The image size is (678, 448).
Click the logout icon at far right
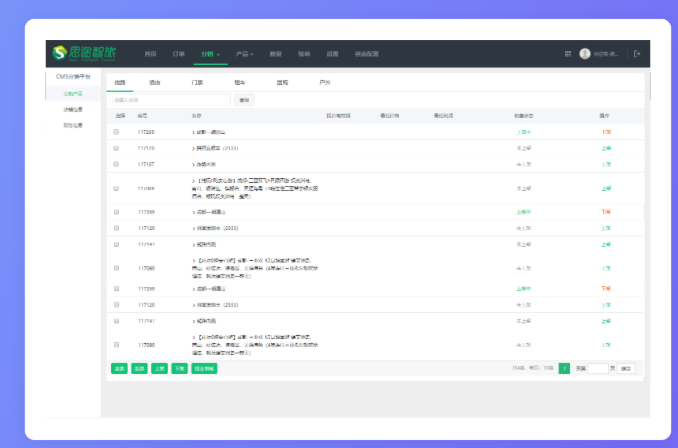[x=637, y=54]
